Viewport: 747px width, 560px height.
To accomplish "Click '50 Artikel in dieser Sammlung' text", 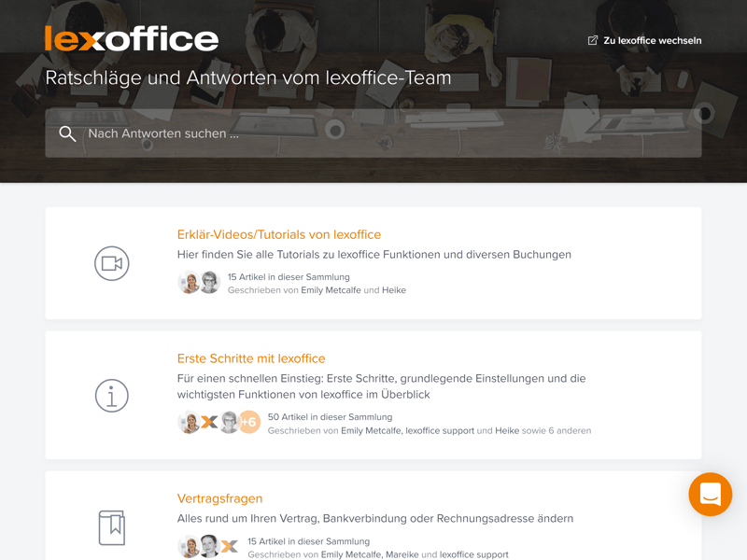I will coord(330,416).
